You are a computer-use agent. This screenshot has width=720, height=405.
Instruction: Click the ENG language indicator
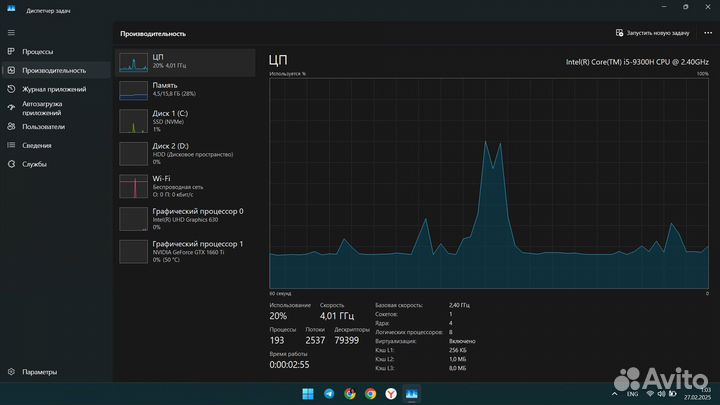pyautogui.click(x=632, y=394)
